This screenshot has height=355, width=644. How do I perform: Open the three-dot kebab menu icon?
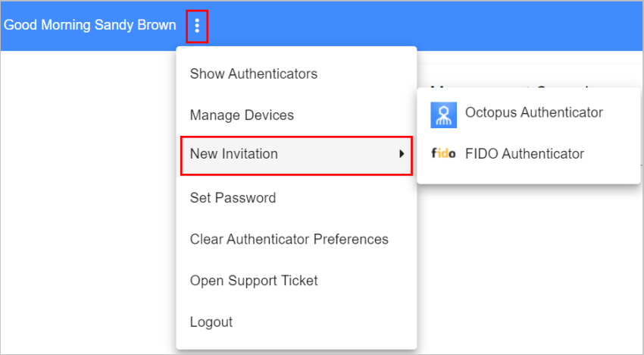197,26
